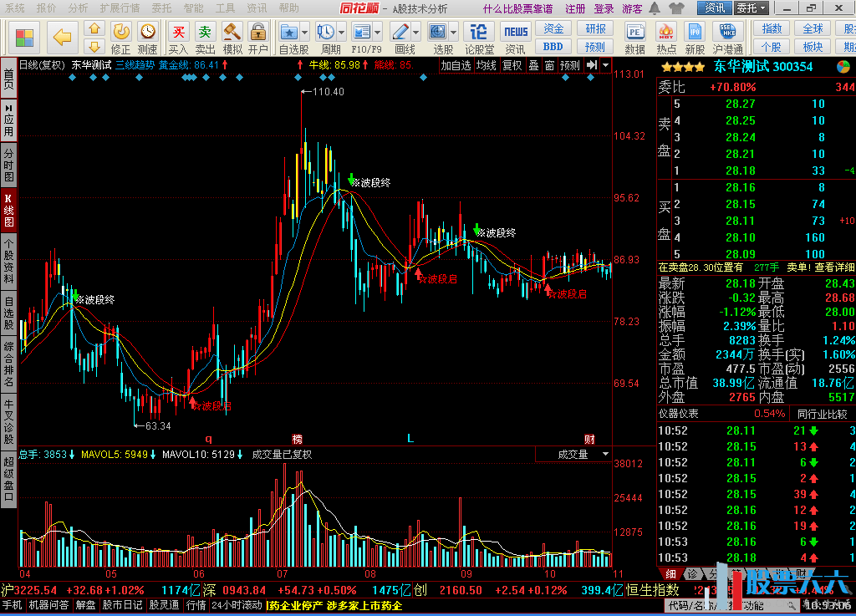Screen dimensions: 856x616
Task: Expand the chart toolbar options arrow
Action: coord(605,65)
